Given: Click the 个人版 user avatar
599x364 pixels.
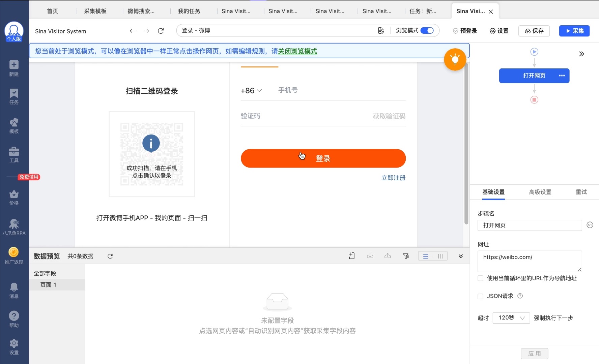Looking at the screenshot, I should click(14, 32).
